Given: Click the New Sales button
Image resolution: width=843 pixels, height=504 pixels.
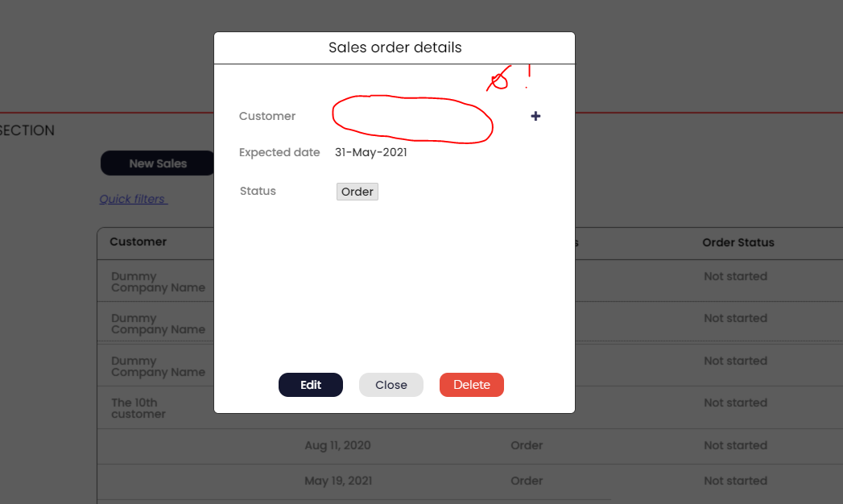Looking at the screenshot, I should pyautogui.click(x=158, y=163).
